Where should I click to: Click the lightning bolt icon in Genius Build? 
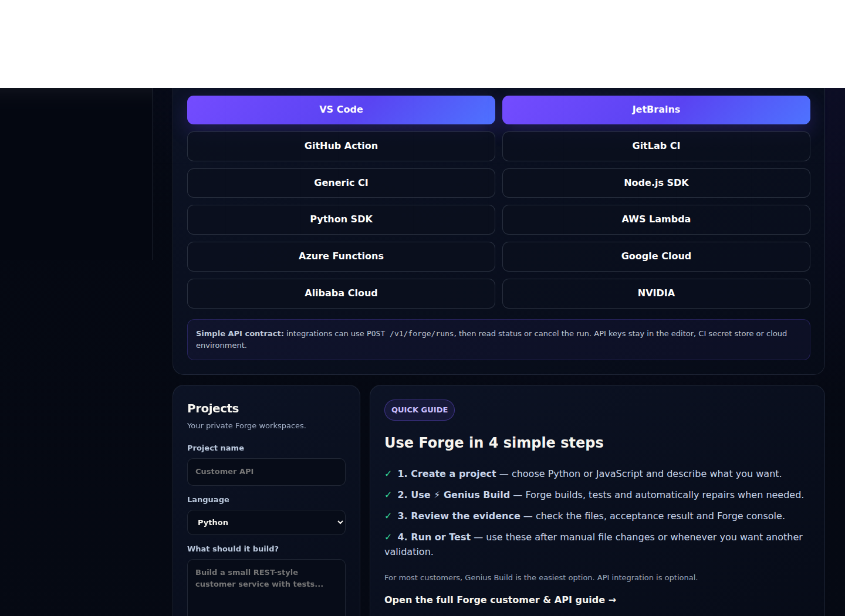click(x=437, y=495)
